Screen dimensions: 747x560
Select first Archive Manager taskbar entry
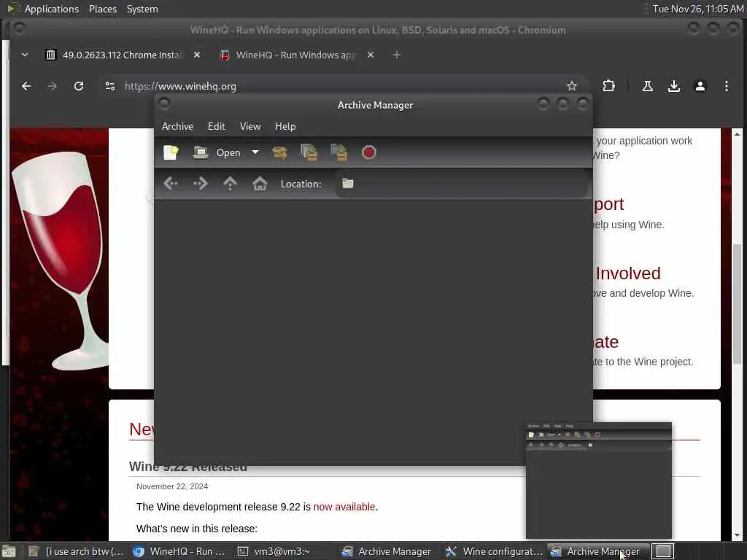tap(387, 551)
